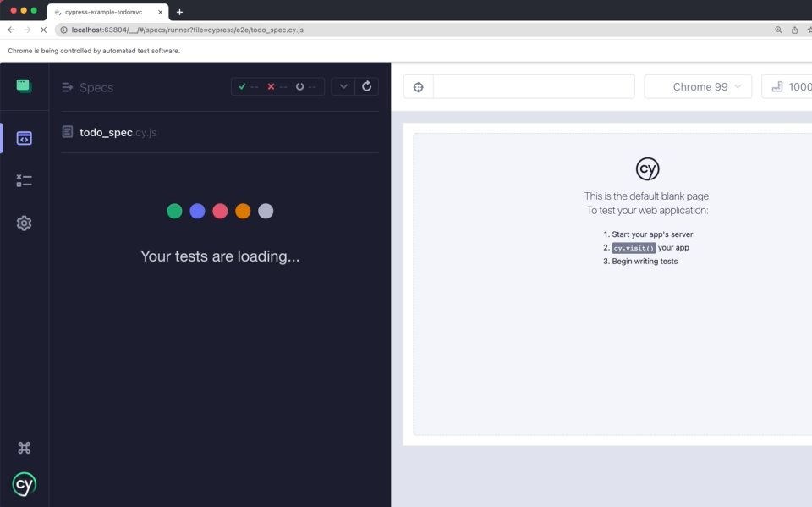Open Cypress Settings gear icon

point(24,223)
